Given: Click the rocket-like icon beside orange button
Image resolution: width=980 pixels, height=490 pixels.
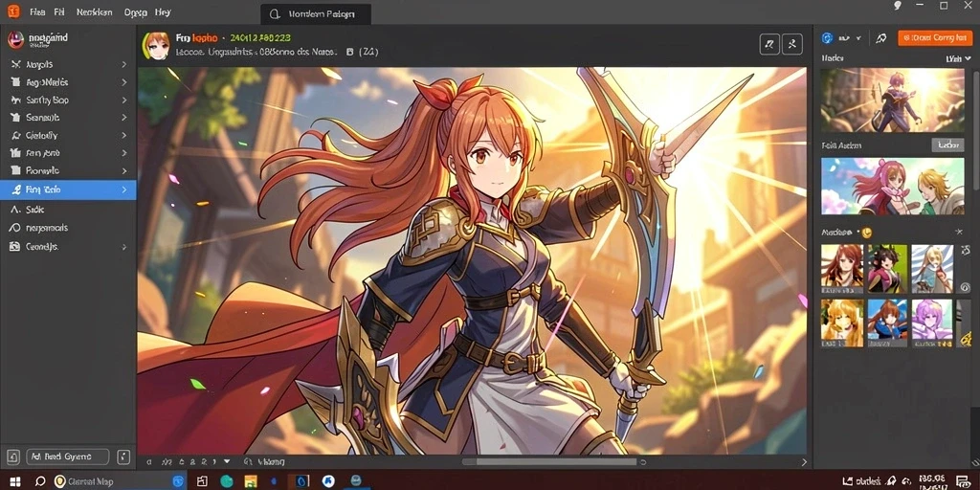Looking at the screenshot, I should coord(881,38).
